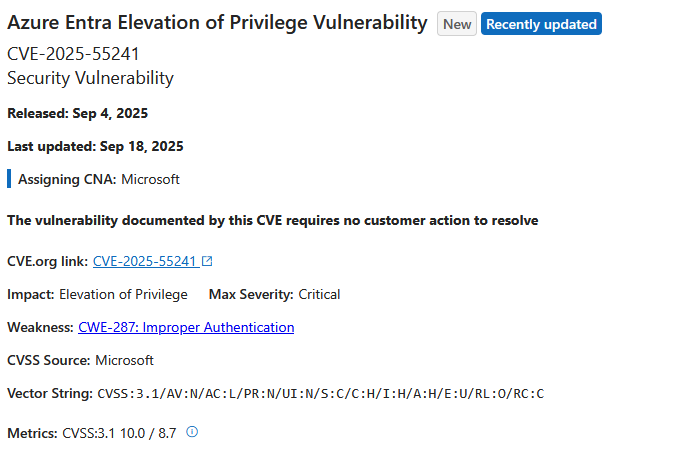
Task: Click the Last updated: Sep 18, 2025 line
Action: [95, 147]
